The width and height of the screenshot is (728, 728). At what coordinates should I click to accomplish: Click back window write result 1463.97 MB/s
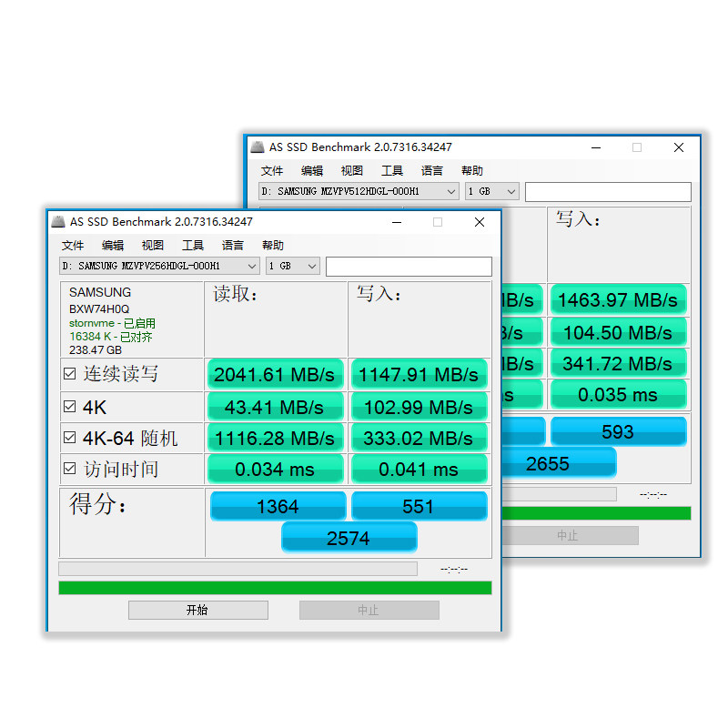pyautogui.click(x=618, y=299)
